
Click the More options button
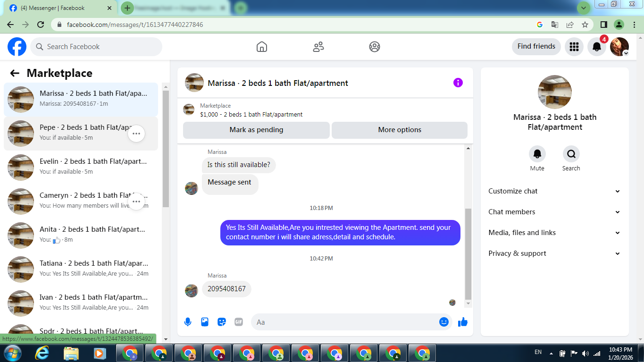(400, 130)
